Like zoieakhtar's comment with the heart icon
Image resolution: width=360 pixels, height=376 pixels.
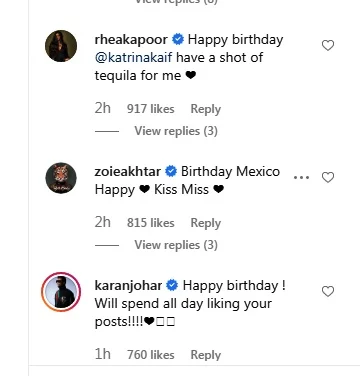tap(328, 177)
